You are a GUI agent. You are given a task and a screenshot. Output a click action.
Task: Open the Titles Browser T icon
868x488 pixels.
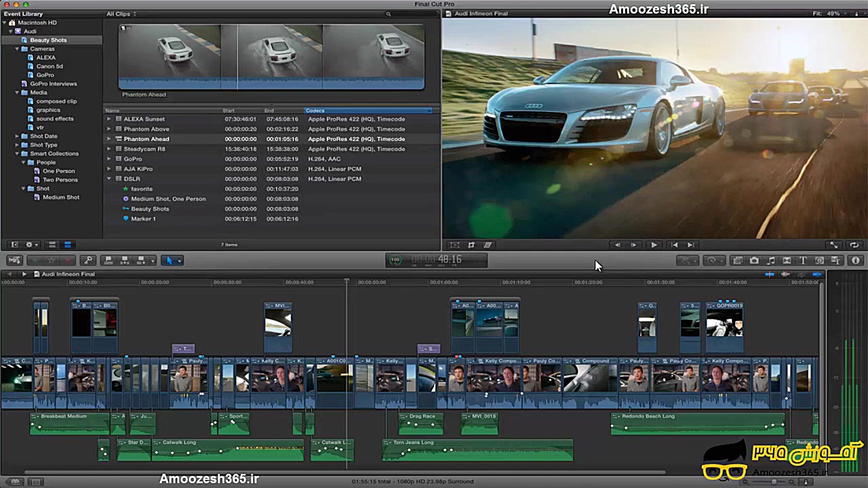point(803,260)
